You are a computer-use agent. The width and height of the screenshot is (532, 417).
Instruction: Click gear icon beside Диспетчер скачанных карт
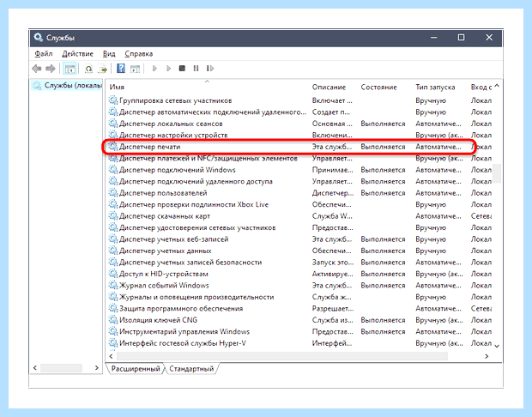pyautogui.click(x=112, y=216)
